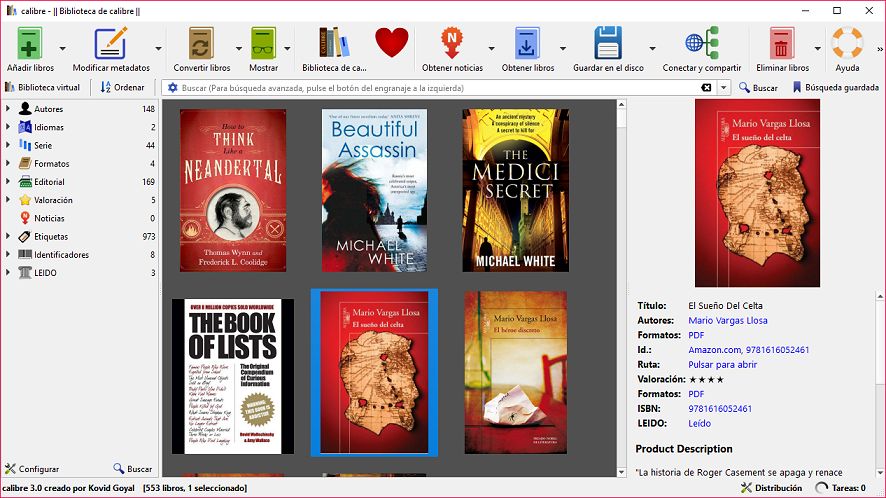886x498 pixels.
Task: Click the Mostrar viewer icon
Action: click(263, 44)
